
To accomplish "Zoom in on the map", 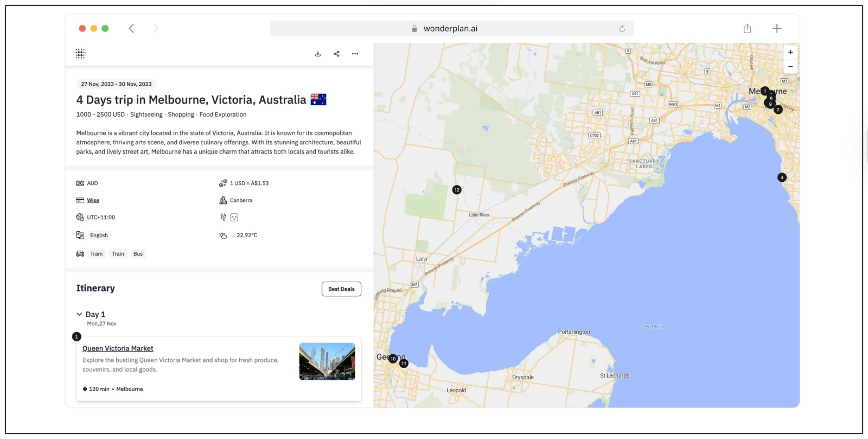I will tap(790, 53).
